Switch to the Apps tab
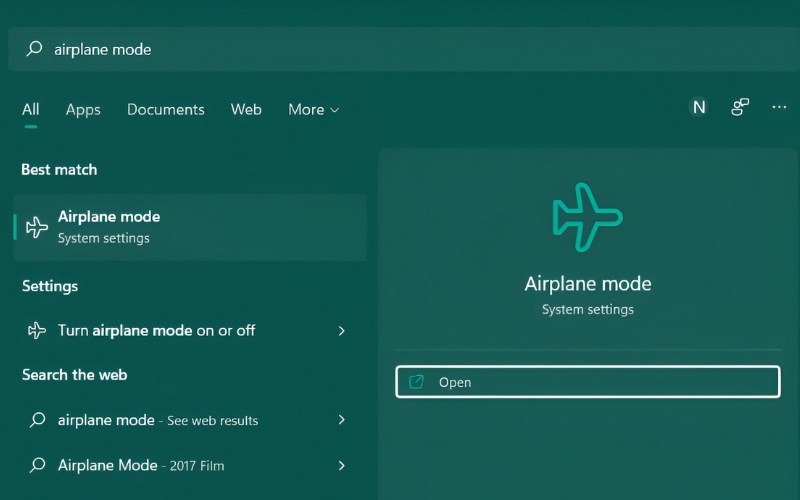The image size is (800, 500). point(83,110)
